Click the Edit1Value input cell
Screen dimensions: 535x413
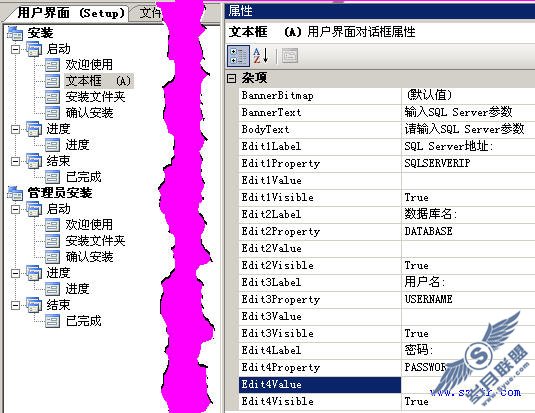pyautogui.click(x=468, y=181)
